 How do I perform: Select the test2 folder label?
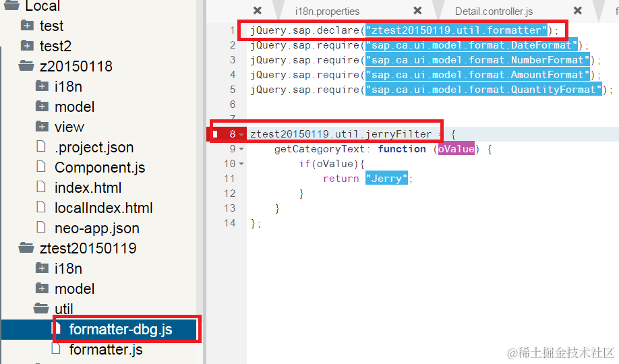(56, 47)
